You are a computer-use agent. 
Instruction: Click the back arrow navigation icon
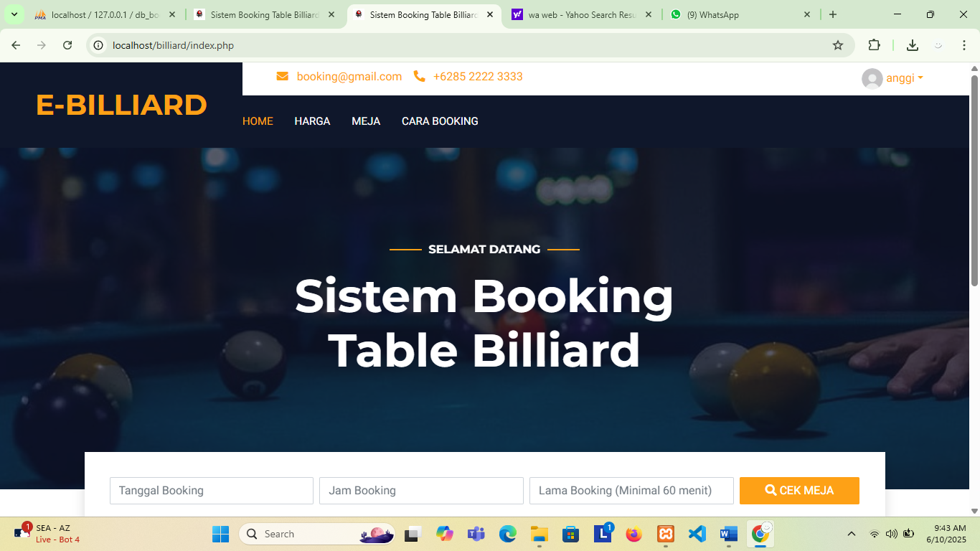(x=16, y=45)
